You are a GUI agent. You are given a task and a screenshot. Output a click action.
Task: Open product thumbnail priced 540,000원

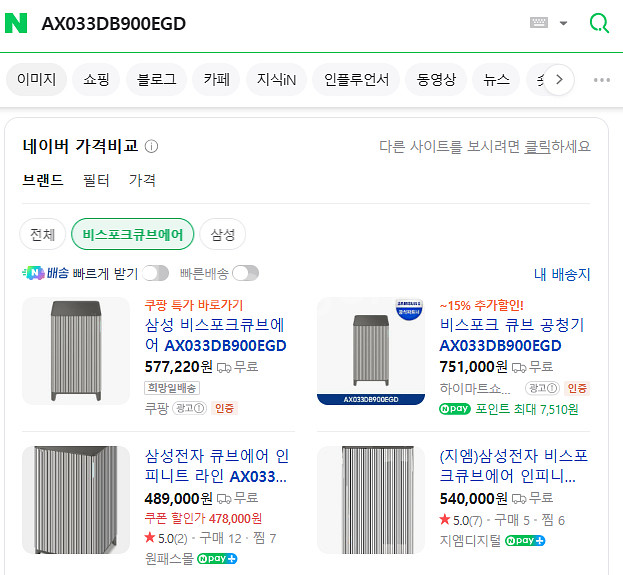(x=371, y=500)
